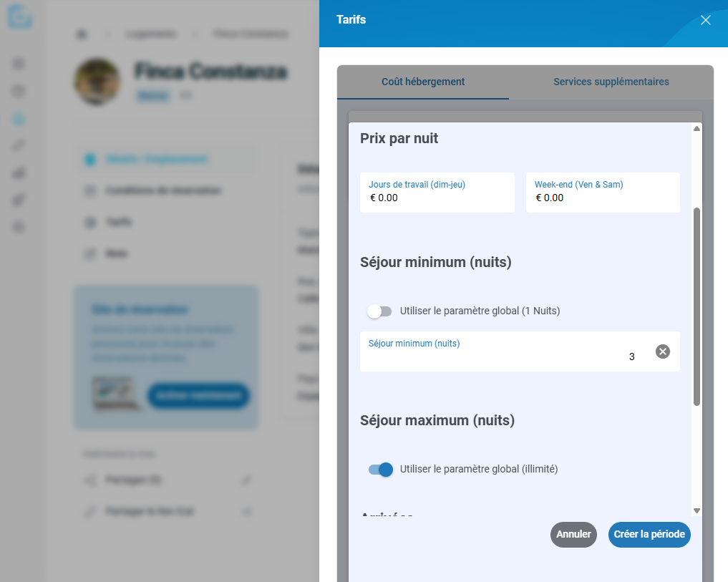
Task: Open the home breadcrumb icon
Action: [82, 34]
